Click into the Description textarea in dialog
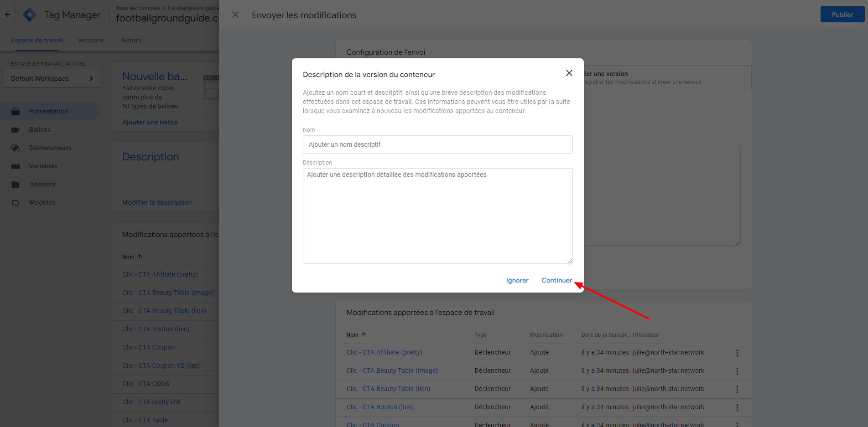Viewport: 868px width, 427px height. click(x=437, y=216)
